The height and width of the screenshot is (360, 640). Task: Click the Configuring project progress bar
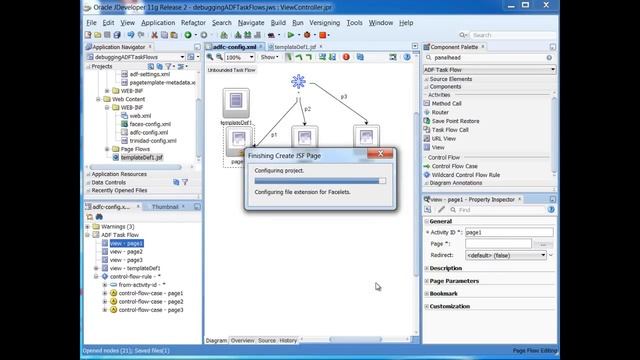tap(320, 181)
